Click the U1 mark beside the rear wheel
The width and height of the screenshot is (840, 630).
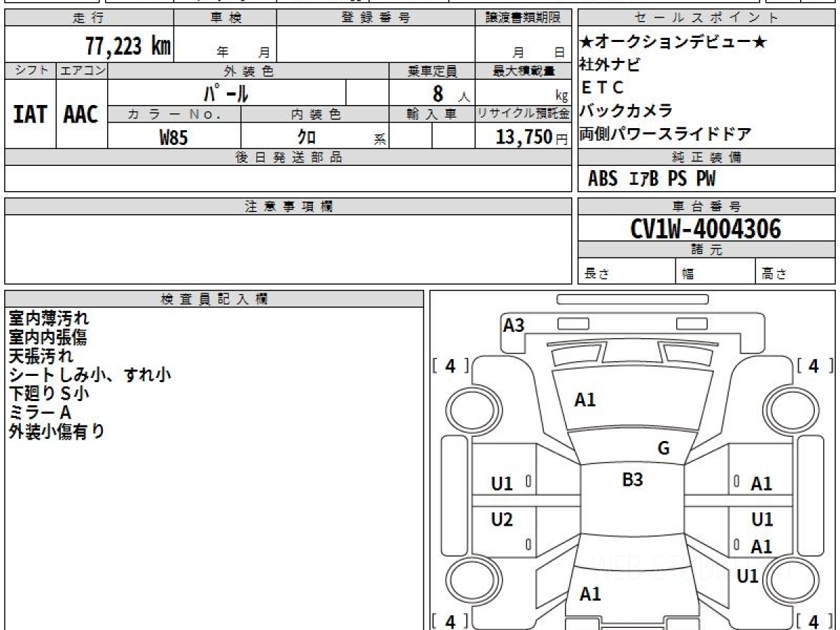pos(748,577)
